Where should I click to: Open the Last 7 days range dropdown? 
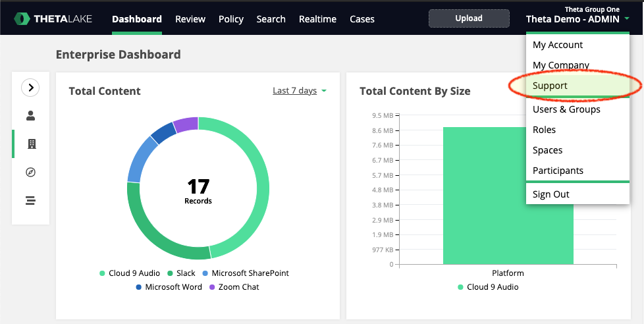tap(300, 90)
